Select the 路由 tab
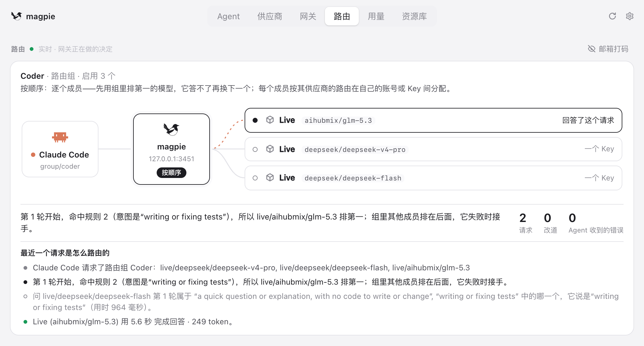This screenshot has height=346, width=644. [342, 16]
